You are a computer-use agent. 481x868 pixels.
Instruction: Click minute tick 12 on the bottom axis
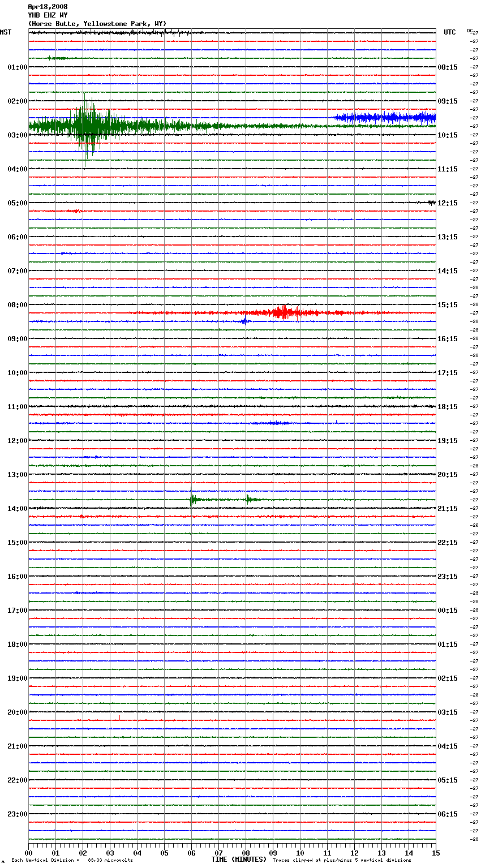point(354,853)
